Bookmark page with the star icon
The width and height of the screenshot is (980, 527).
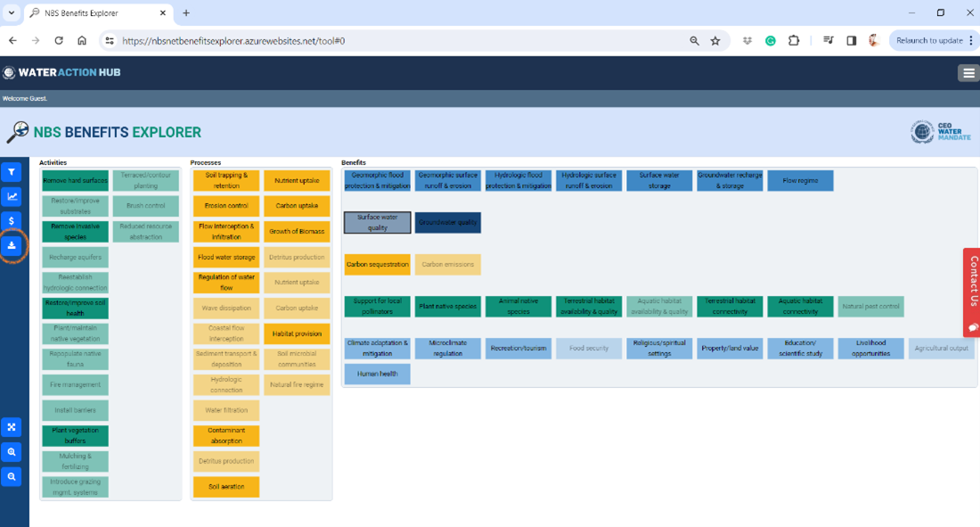coord(715,41)
